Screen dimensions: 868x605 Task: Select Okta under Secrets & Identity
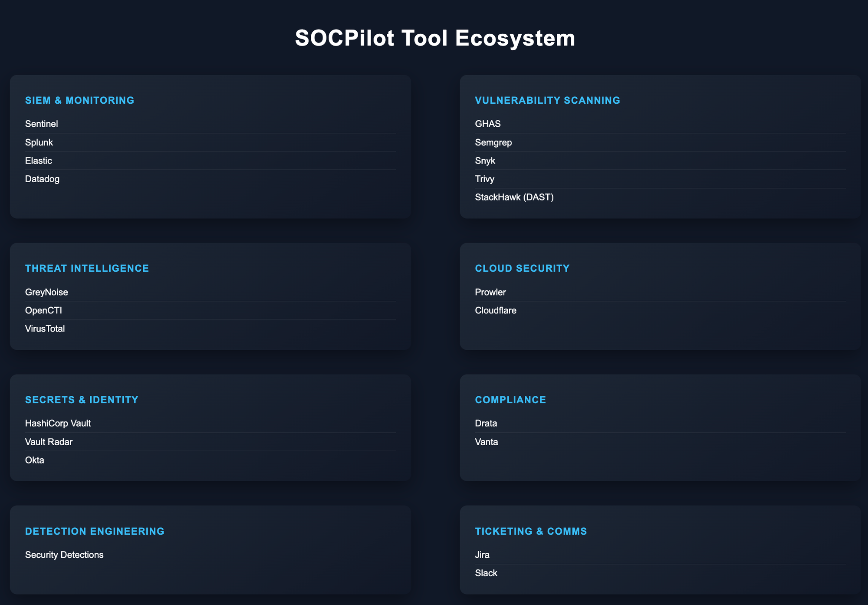click(35, 460)
